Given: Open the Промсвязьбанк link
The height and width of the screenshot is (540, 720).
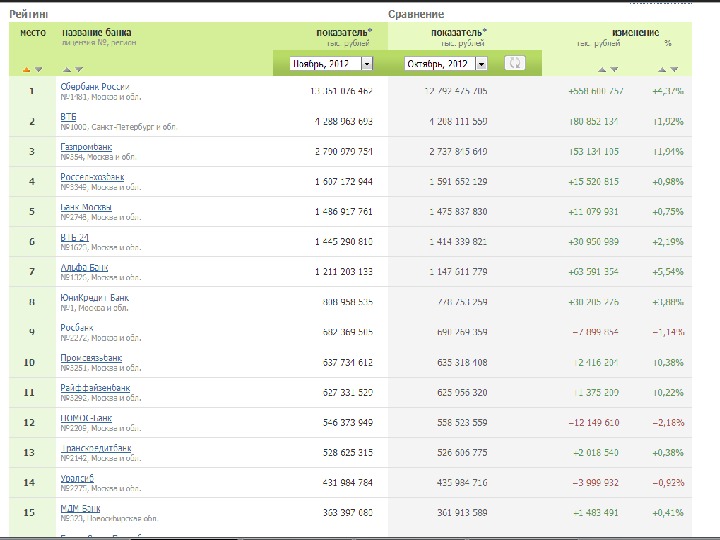Looking at the screenshot, I should click(x=91, y=358).
